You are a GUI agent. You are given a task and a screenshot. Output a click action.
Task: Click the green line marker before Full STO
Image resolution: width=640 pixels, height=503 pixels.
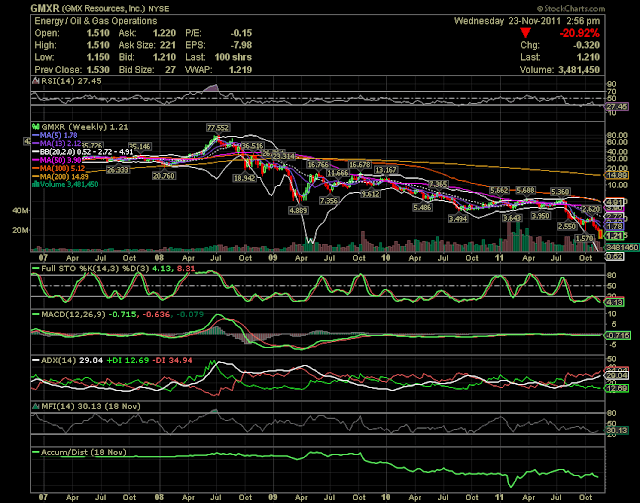point(36,269)
